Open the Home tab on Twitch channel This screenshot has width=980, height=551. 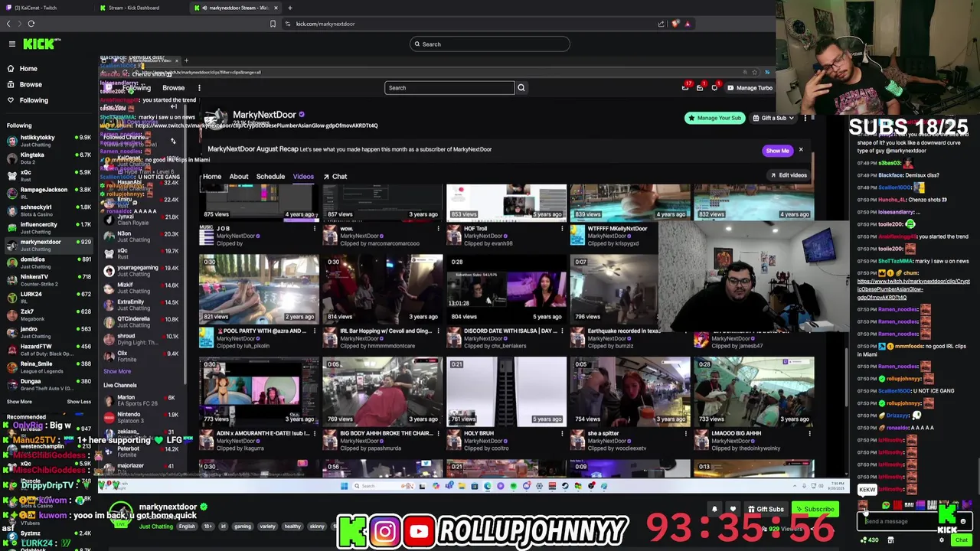click(212, 177)
